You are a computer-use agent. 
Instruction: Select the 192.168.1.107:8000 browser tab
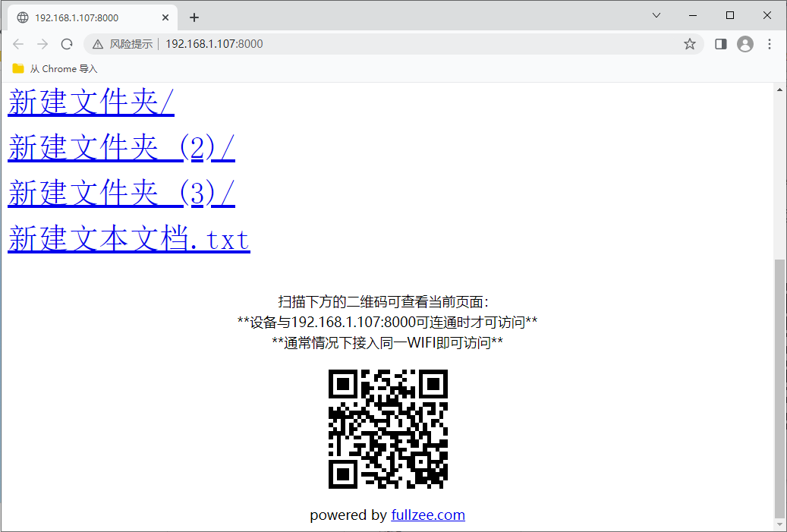93,17
